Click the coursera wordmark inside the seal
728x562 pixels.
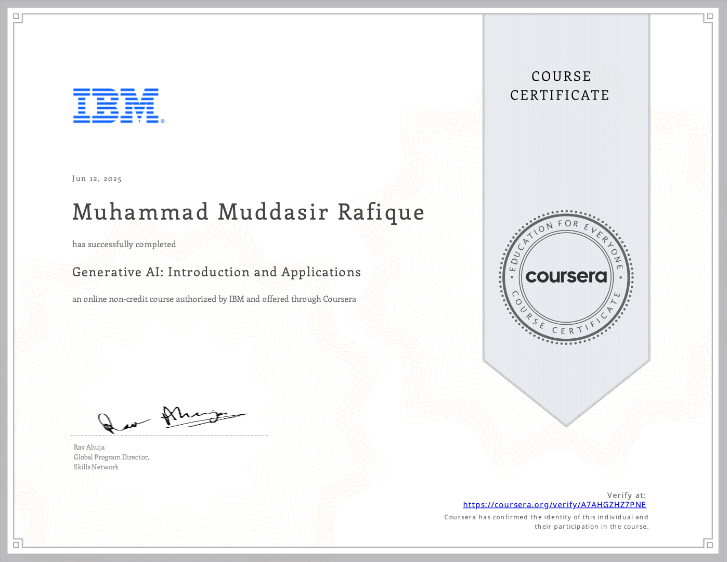tap(567, 277)
